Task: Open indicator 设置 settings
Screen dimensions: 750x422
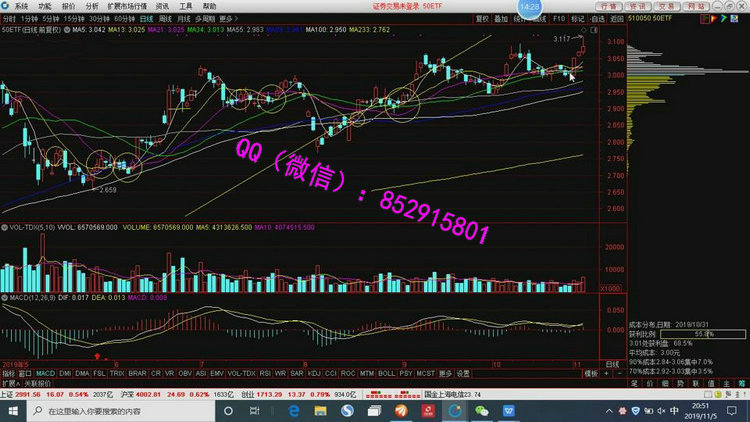Action: (463, 373)
